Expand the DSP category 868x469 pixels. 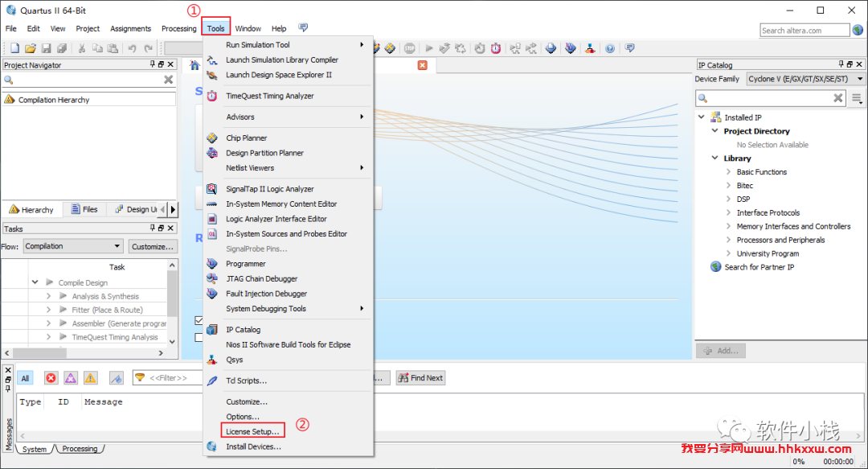point(728,199)
